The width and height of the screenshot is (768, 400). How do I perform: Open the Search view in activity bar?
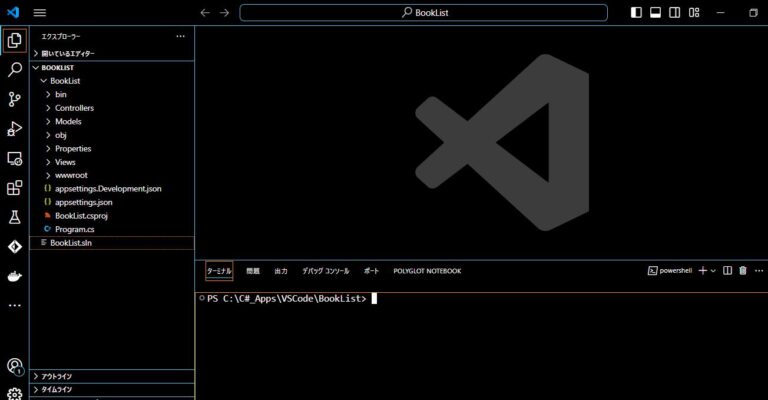pyautogui.click(x=14, y=70)
